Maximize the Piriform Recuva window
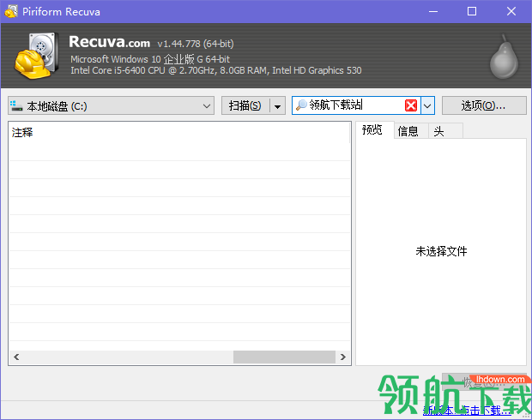This screenshot has width=532, height=420. point(472,11)
